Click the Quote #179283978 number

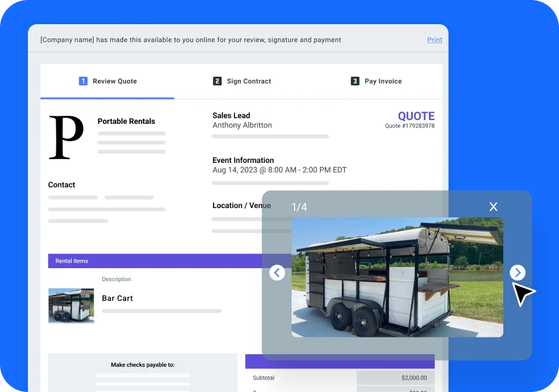[x=409, y=126]
